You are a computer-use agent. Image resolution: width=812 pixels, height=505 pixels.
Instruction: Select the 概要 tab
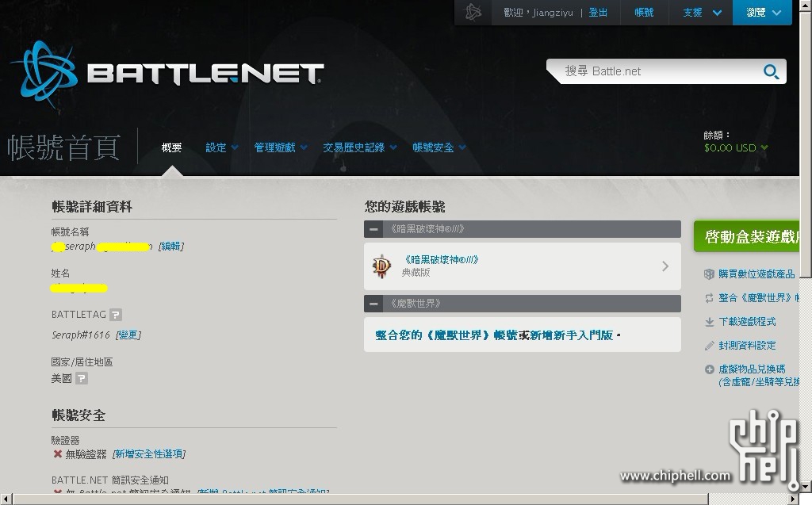point(171,147)
